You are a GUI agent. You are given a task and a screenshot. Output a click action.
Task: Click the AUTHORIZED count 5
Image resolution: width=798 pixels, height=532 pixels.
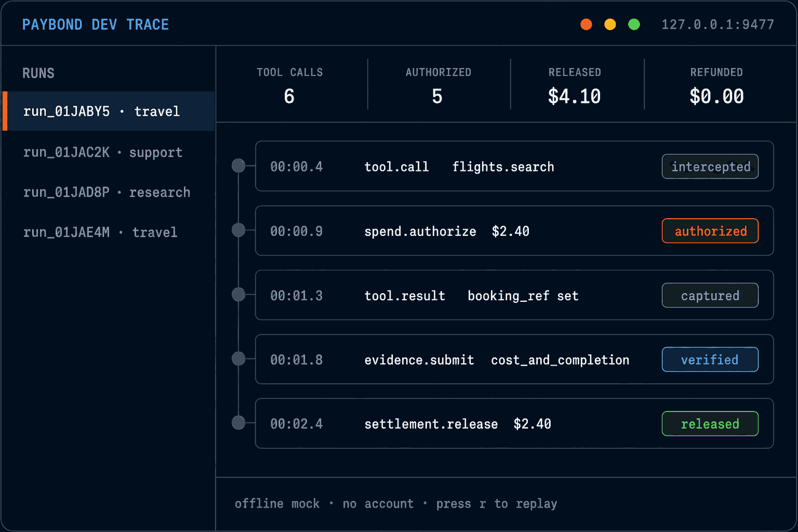click(x=437, y=96)
